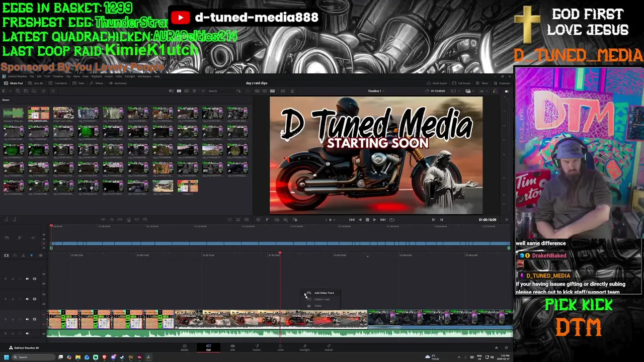Viewport: 644px width, 362px height.
Task: Click the Windows taskbar Search box
Action: pyautogui.click(x=34, y=357)
